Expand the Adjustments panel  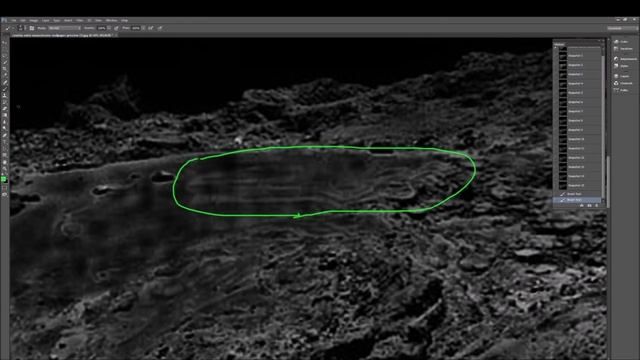[x=625, y=59]
